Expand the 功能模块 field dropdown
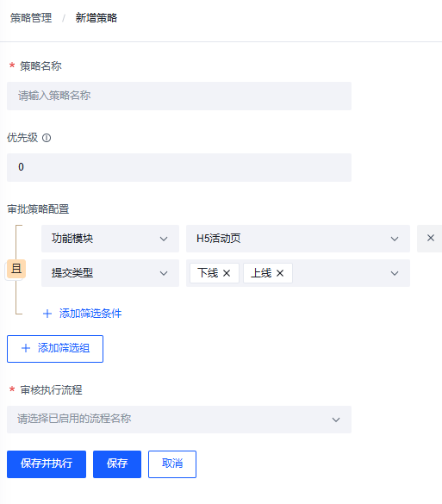The image size is (442, 504). 110,239
